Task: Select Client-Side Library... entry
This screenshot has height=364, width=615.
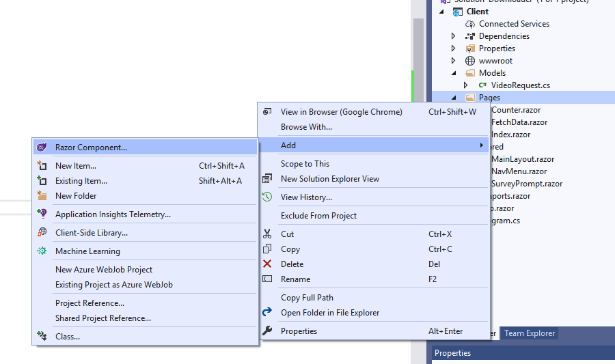Action: coord(145,232)
